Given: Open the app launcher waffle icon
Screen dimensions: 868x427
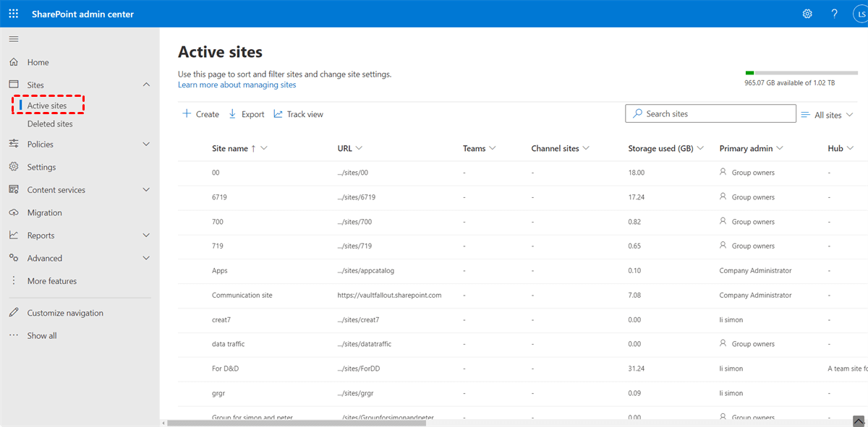Looking at the screenshot, I should 14,14.
